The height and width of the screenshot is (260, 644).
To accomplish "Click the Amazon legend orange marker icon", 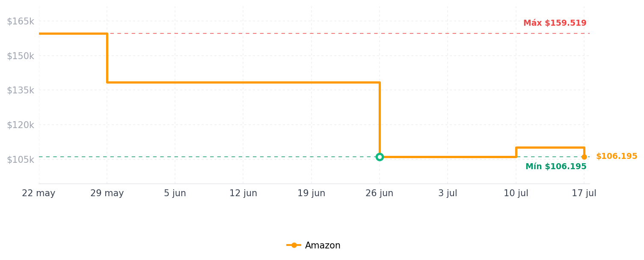I will (294, 245).
